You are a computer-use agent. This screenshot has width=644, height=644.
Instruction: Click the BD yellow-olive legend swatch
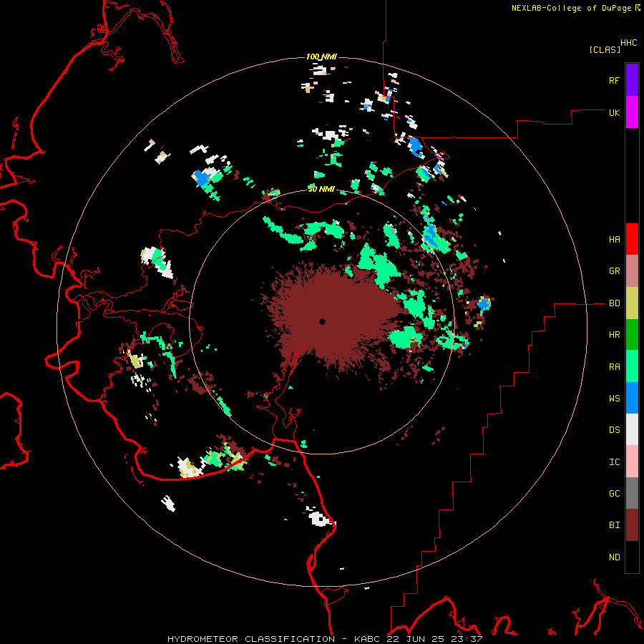[632, 303]
